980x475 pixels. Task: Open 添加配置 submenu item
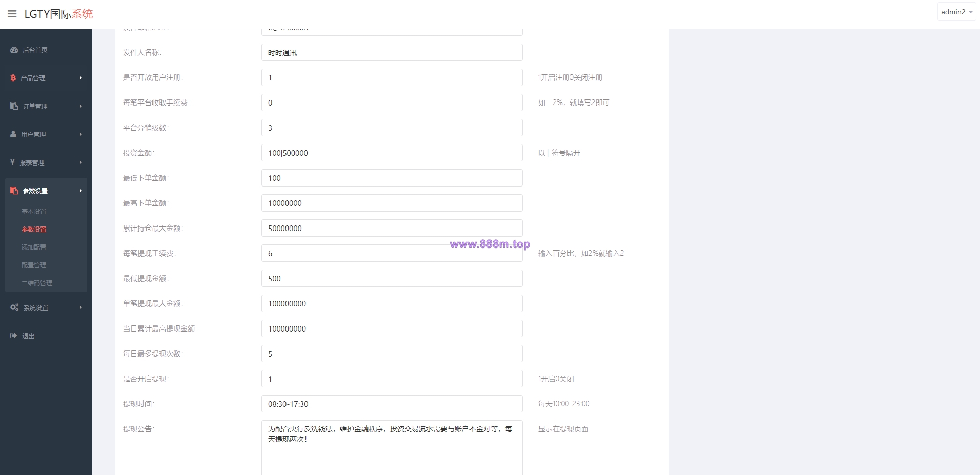(x=34, y=247)
